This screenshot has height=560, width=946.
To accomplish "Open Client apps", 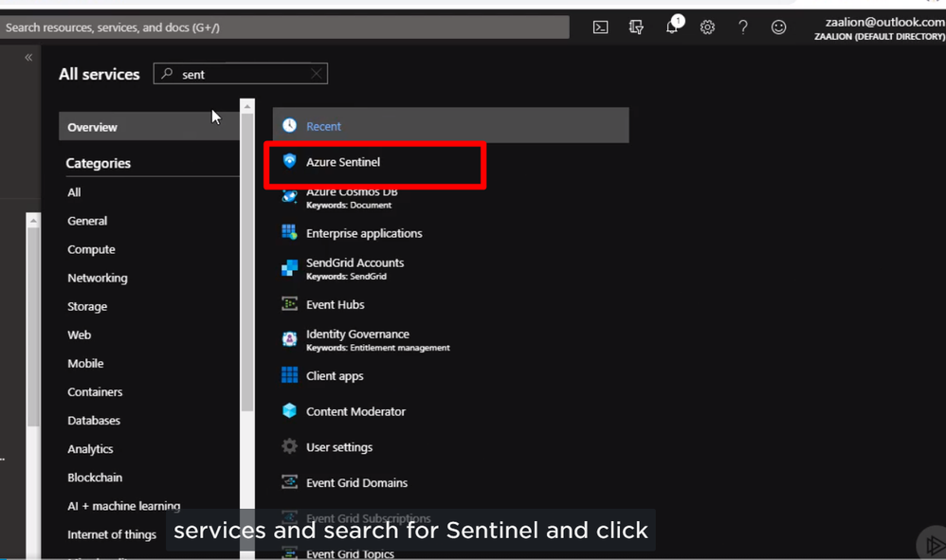I will 335,376.
